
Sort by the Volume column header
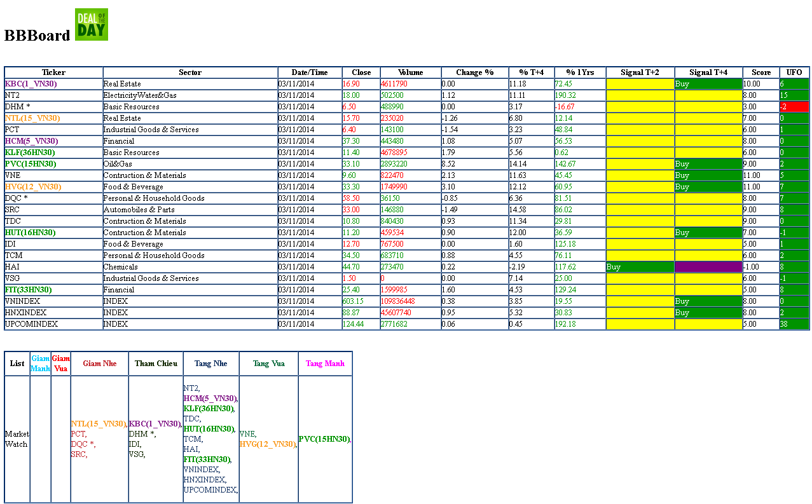tap(410, 72)
